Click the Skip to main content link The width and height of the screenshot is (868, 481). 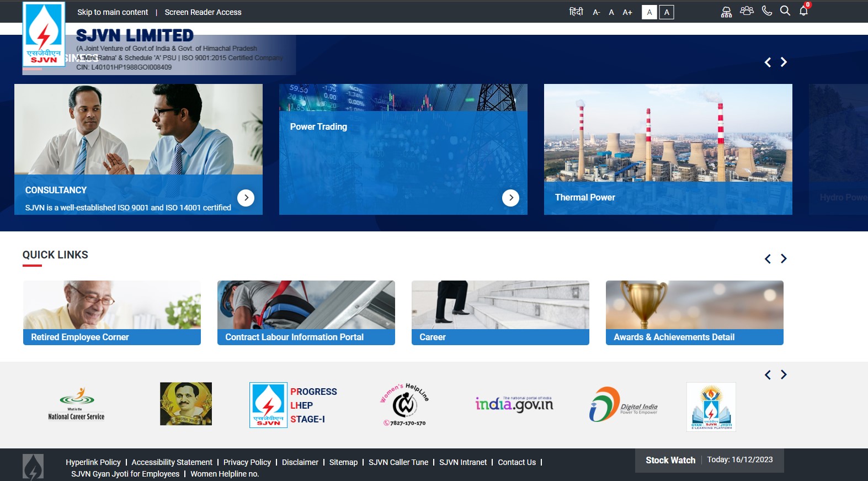pos(113,12)
